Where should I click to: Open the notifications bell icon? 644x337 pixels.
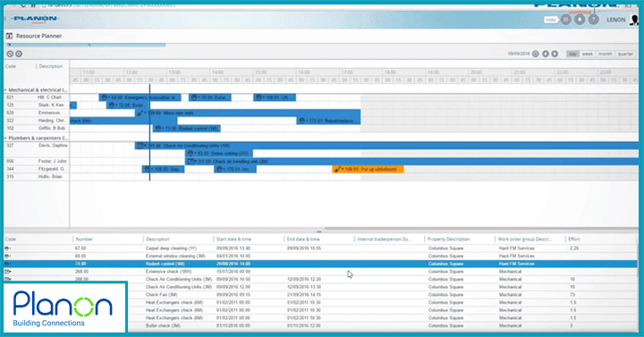(x=580, y=20)
